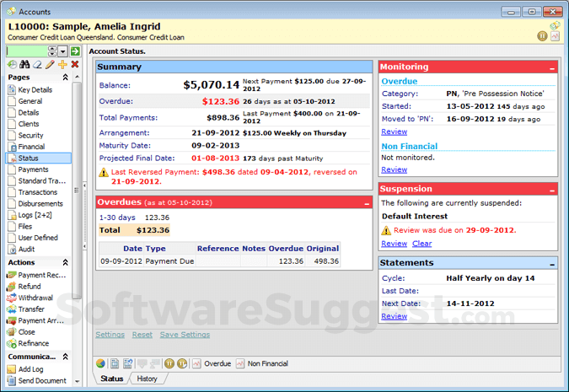
Task: Click Review link under Statements
Action: [394, 316]
